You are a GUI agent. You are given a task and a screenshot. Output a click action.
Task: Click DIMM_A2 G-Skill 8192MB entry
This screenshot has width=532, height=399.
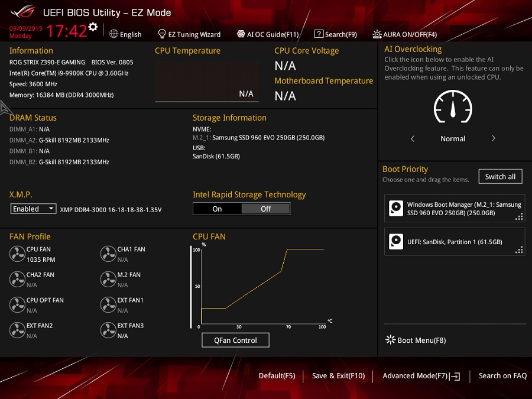click(x=59, y=140)
